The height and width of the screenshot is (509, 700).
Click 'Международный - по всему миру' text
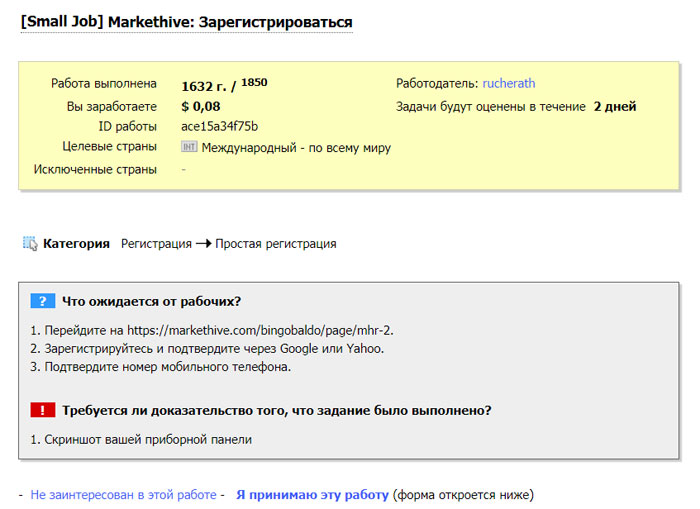(x=296, y=148)
